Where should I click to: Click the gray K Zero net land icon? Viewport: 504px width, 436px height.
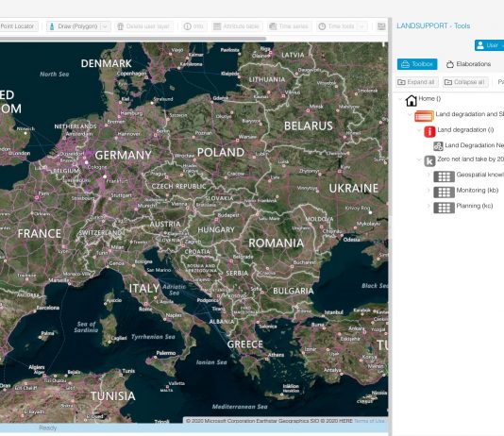click(429, 161)
